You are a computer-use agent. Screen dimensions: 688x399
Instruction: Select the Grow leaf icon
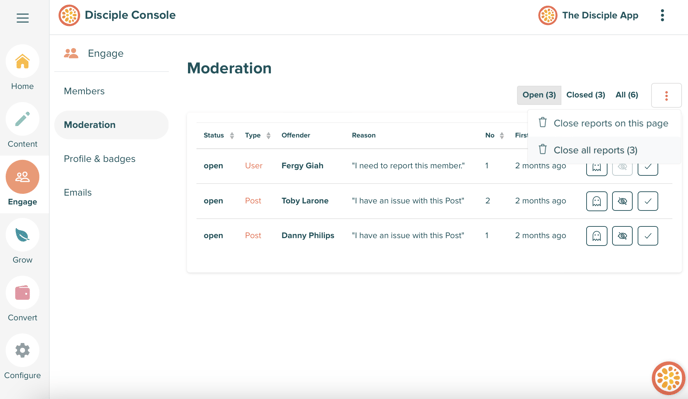coord(22,235)
